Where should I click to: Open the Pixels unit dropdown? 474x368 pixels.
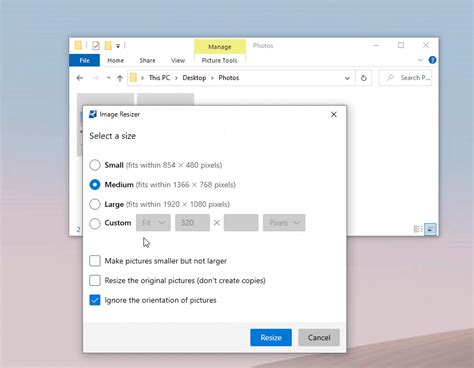pos(284,223)
